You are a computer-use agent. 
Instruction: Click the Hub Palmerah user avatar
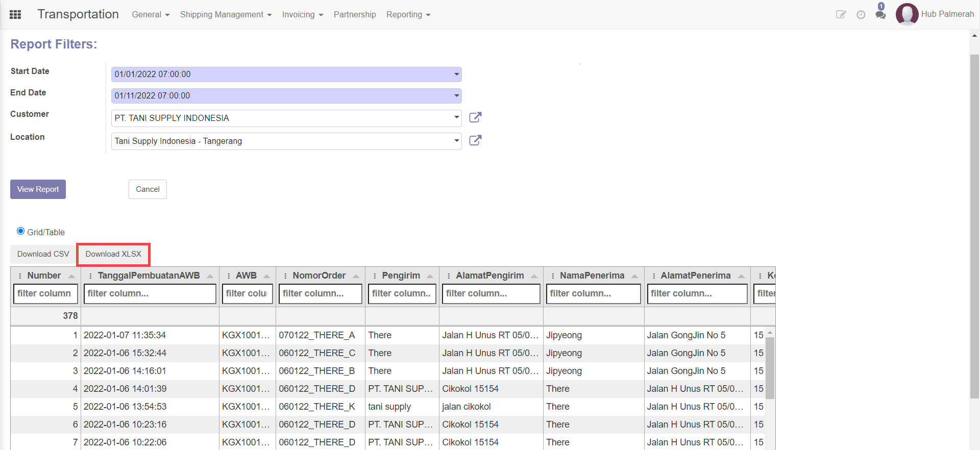(907, 14)
